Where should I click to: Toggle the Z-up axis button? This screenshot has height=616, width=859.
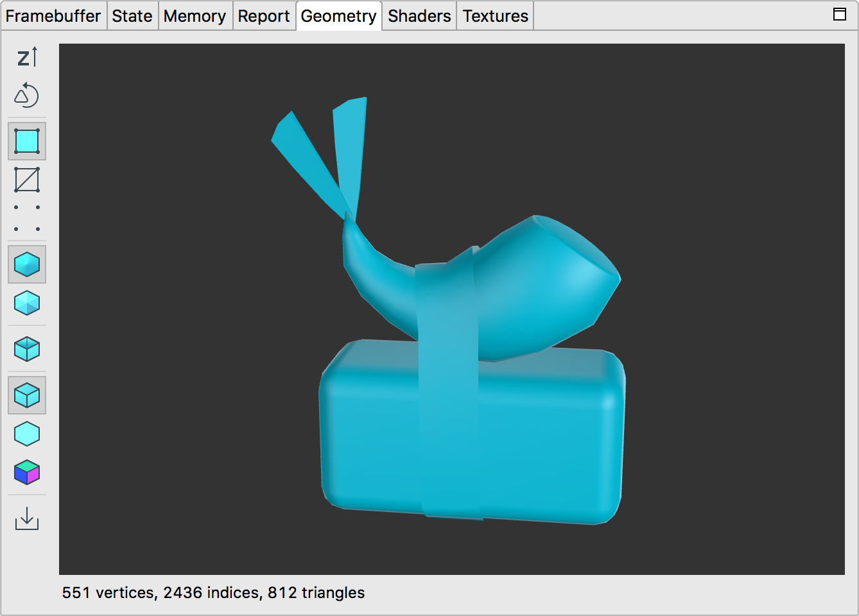[x=27, y=58]
